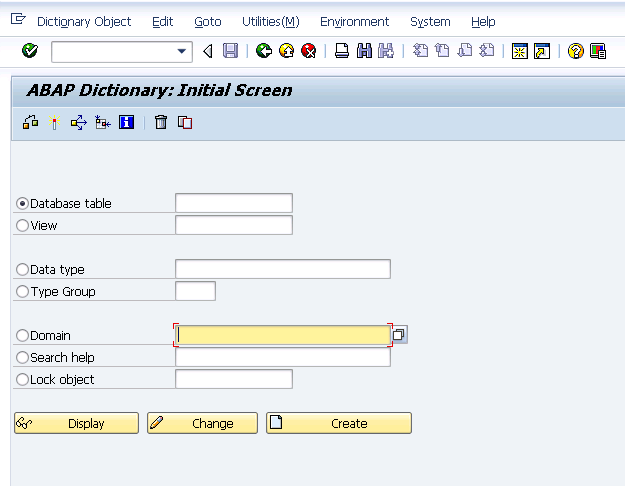
Task: Click the Generate Shortcut icon
Action: [x=542, y=51]
